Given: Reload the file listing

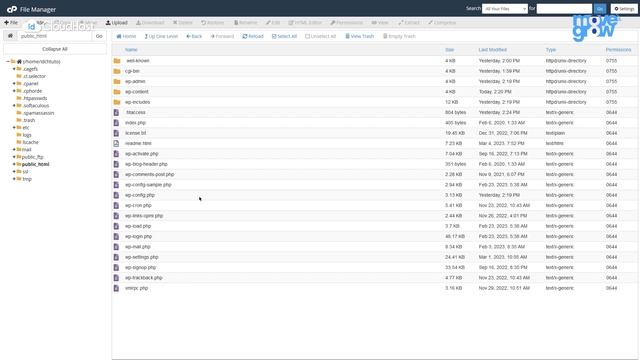Looking at the screenshot, I should pyautogui.click(x=253, y=36).
